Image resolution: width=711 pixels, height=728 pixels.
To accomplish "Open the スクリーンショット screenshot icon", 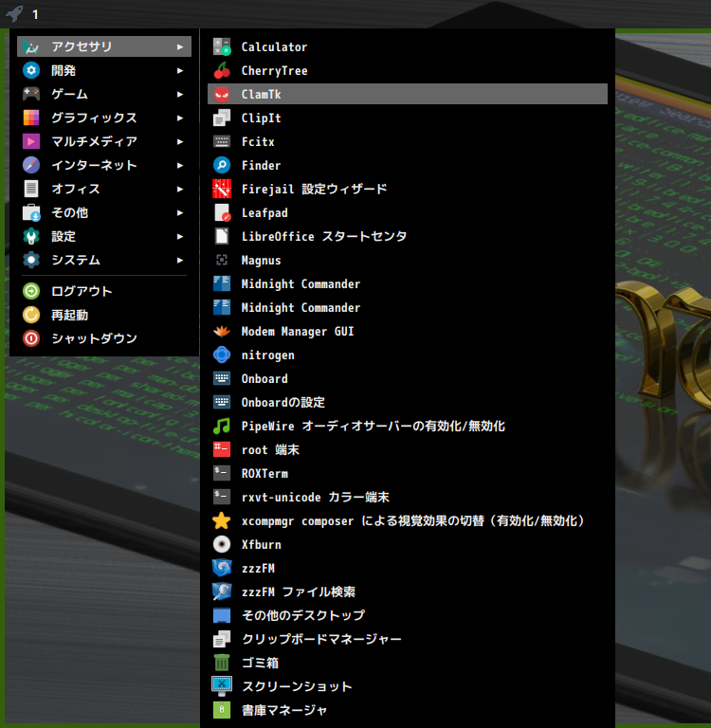I will point(222,686).
